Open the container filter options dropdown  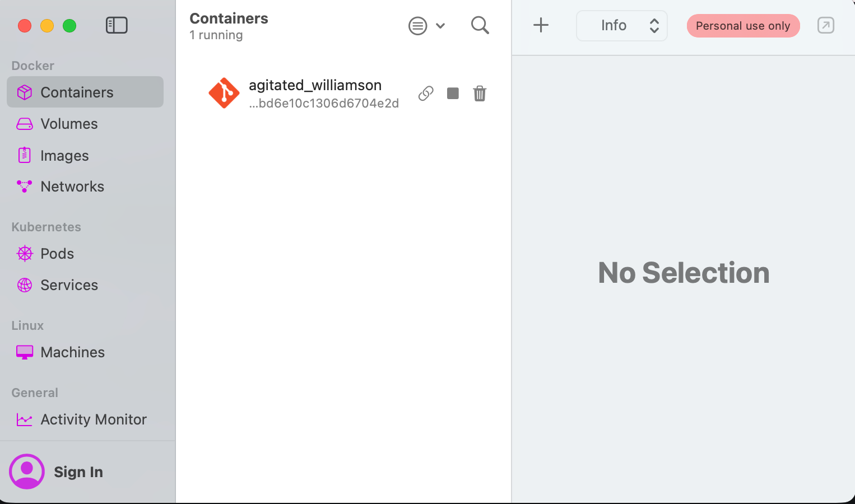pos(427,26)
